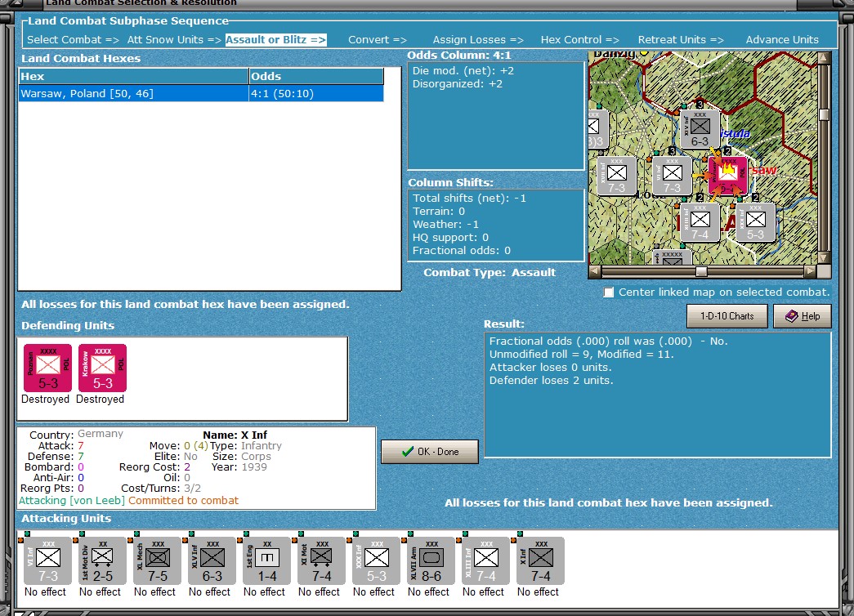Click the Defender loses 2 units line
Screen dimensions: 854x616
(x=551, y=381)
